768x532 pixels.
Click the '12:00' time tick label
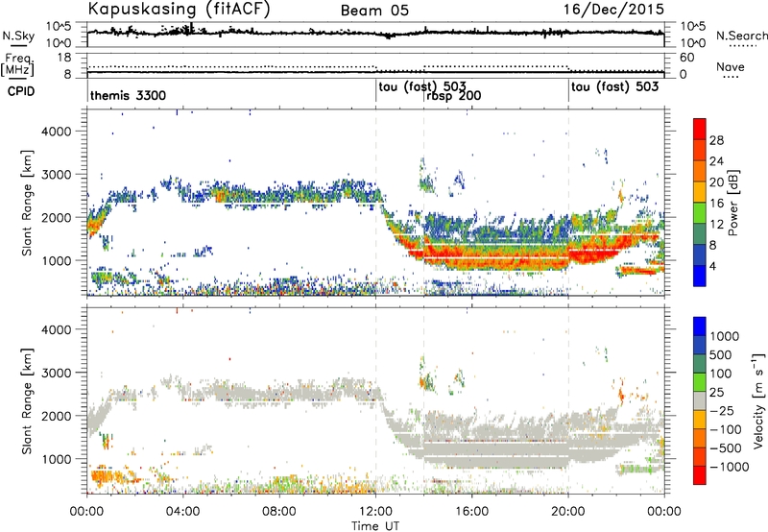(x=375, y=512)
